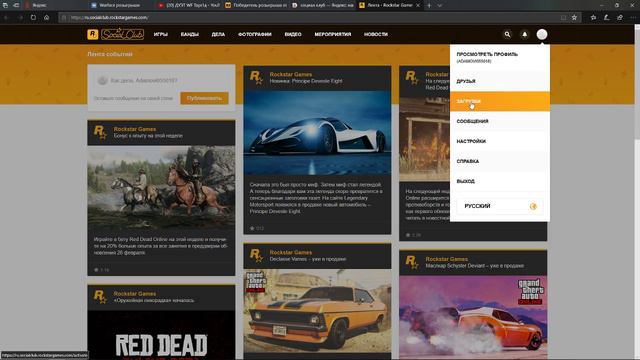The height and width of the screenshot is (360, 640).
Task: Open the burning building image in the third column
Action: pyautogui.click(x=424, y=139)
